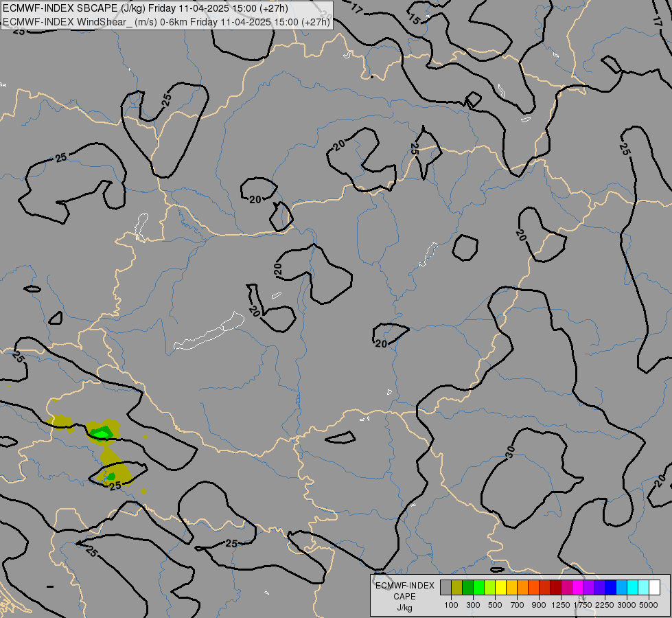
Task: Click the 'CAPE' word in the legend box
Action: tap(404, 597)
